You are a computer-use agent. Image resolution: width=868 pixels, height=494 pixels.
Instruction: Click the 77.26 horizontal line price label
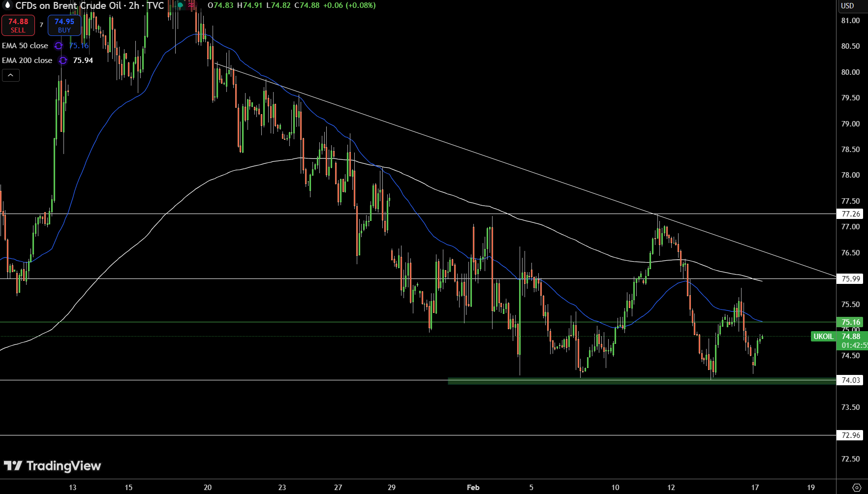click(x=850, y=214)
